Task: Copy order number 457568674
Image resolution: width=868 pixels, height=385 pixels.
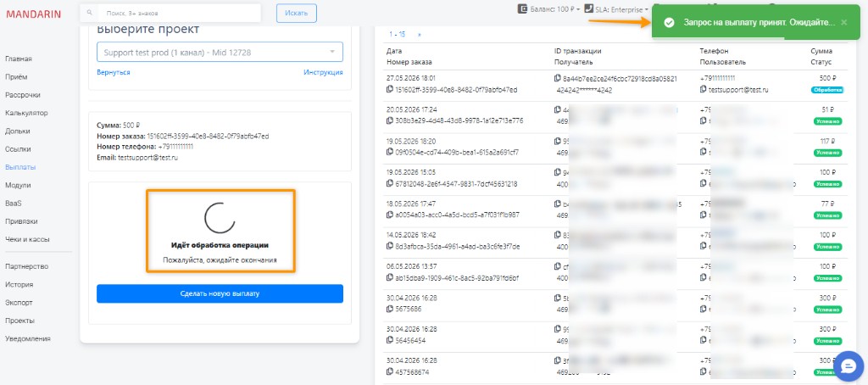Action: point(390,371)
